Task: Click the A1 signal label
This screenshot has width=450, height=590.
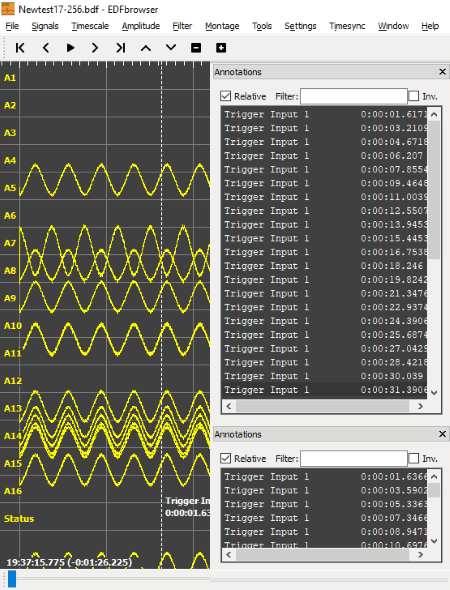Action: (10, 78)
